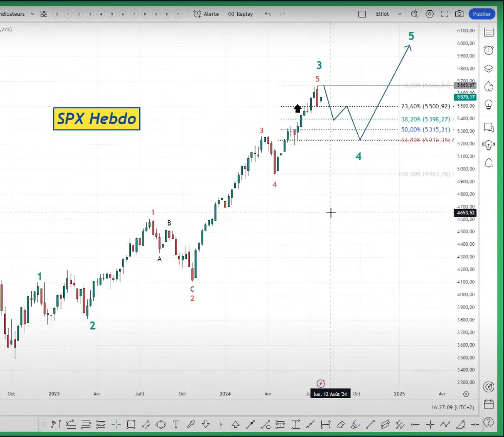
Task: Toggle Replay mode
Action: (x=240, y=14)
